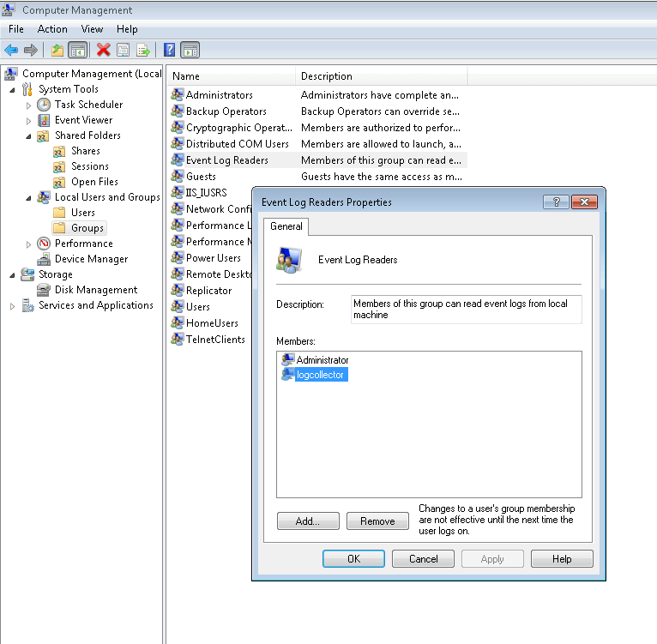Screen dimensions: 657x644
Task: Click the Up one level folder icon
Action: [x=57, y=51]
